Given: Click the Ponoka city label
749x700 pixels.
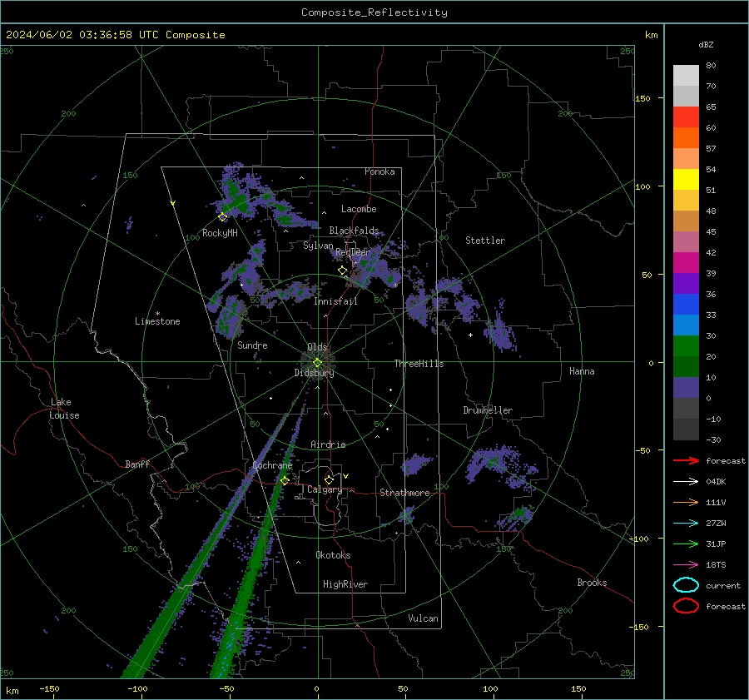Looking at the screenshot, I should click(379, 171).
